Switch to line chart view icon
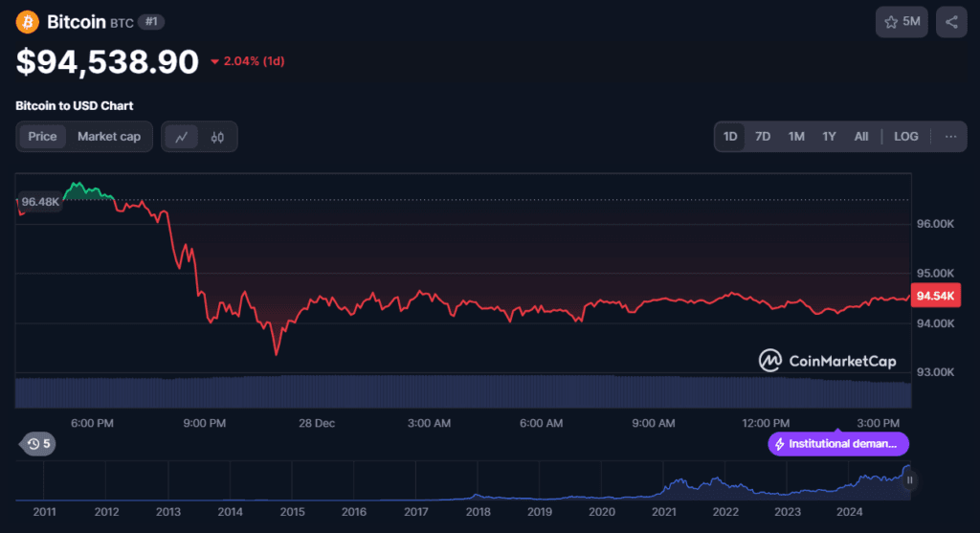980x533 pixels. (181, 137)
